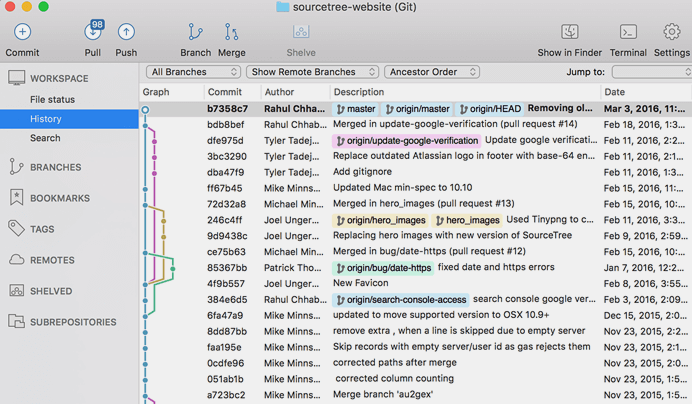Expand the BOOKMARKS sidebar section
The width and height of the screenshot is (692, 404).
(60, 198)
